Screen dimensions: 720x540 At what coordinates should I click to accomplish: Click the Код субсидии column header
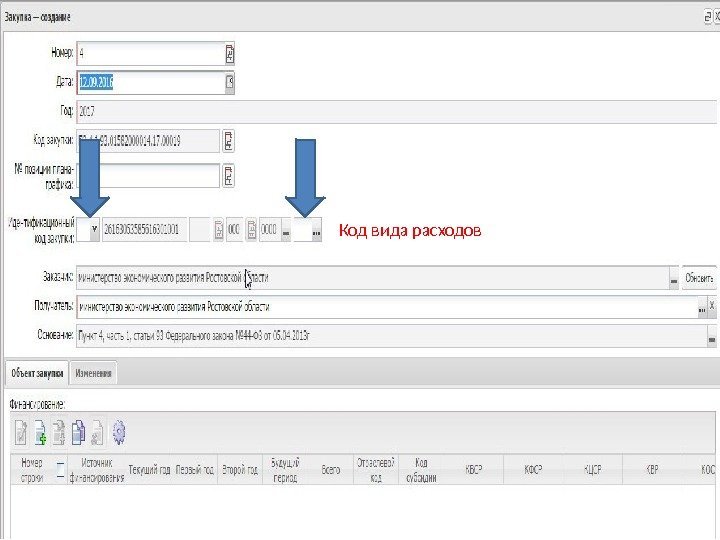[421, 470]
